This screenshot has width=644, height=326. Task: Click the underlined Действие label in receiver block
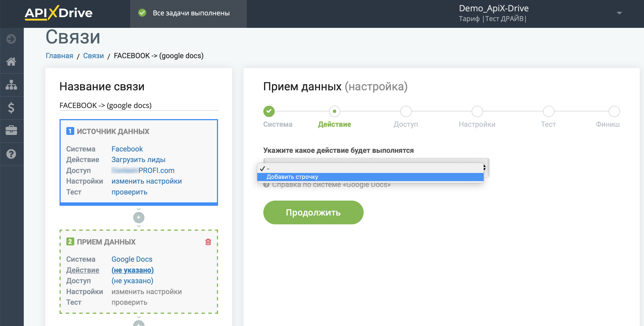[83, 270]
